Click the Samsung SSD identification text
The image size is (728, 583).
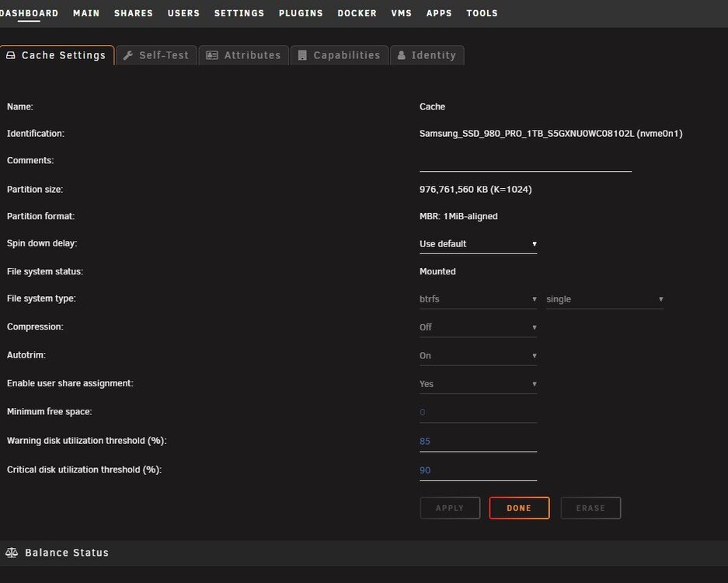click(x=551, y=134)
